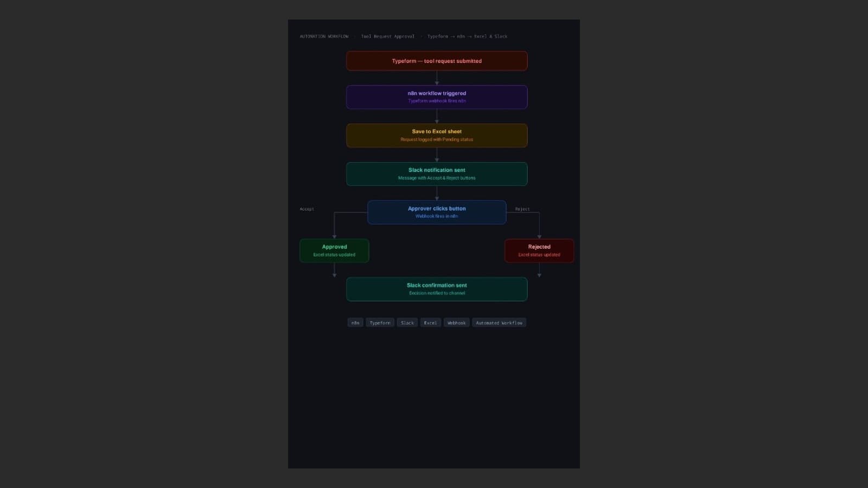The image size is (868, 488).
Task: Click the 'Typeform webhook fires n8n' subtitle
Action: click(437, 101)
